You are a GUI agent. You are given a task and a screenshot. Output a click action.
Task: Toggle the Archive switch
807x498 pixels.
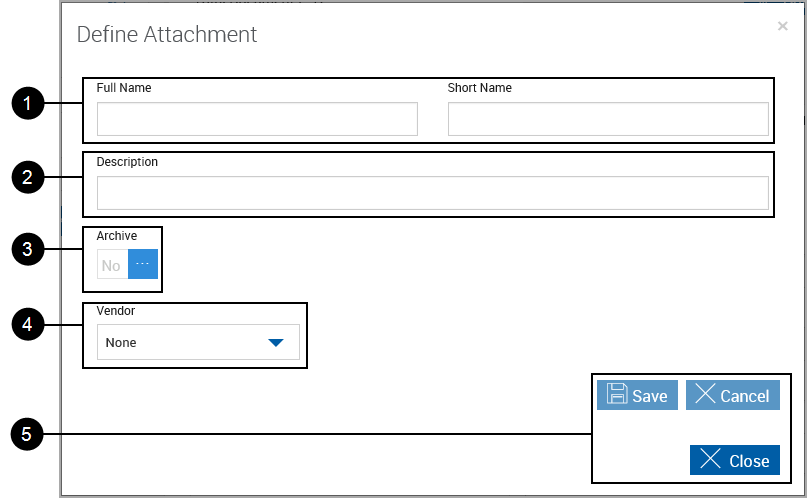(127, 264)
